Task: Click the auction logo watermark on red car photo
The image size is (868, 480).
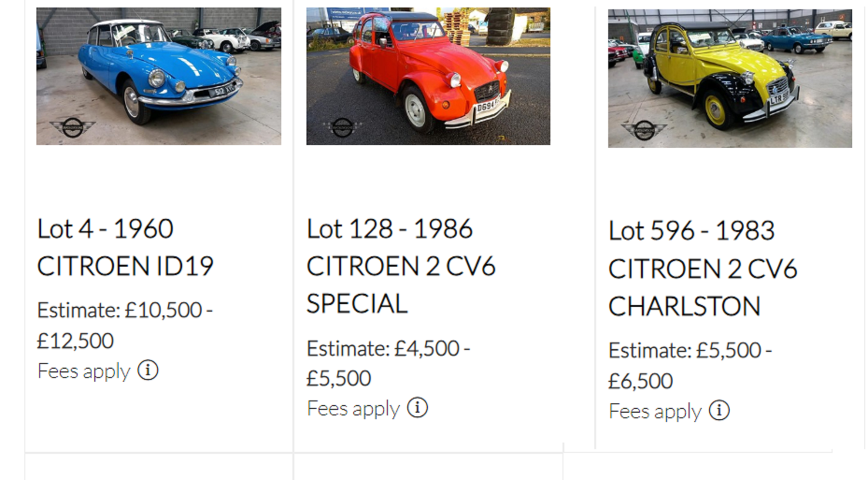Action: click(342, 128)
